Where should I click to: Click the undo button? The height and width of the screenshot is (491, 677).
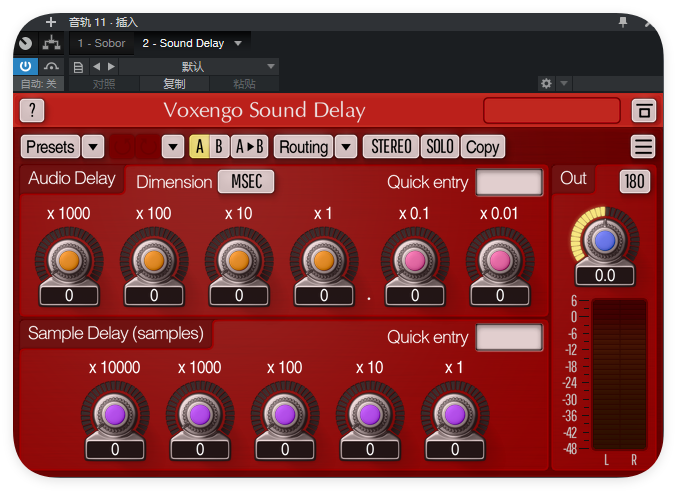121,147
